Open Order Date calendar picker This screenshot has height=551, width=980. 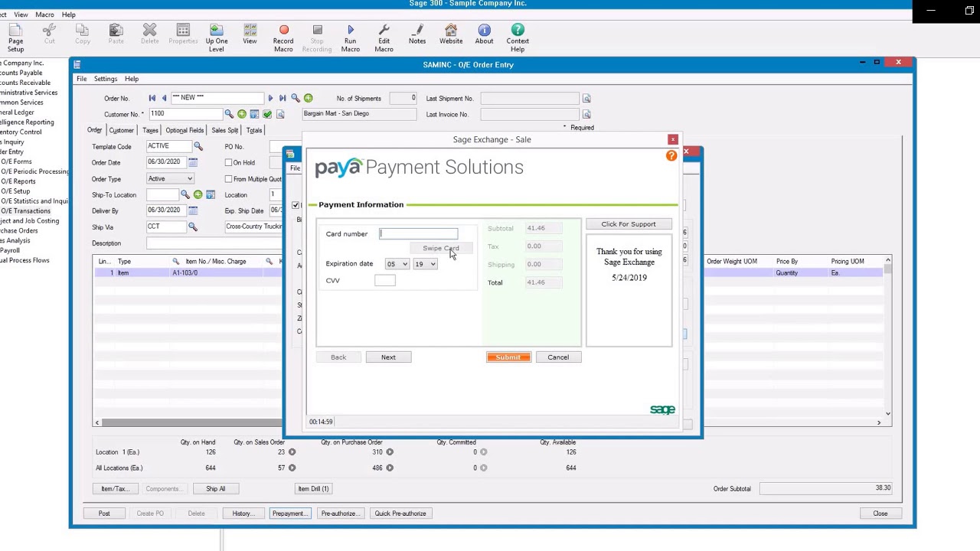(193, 162)
